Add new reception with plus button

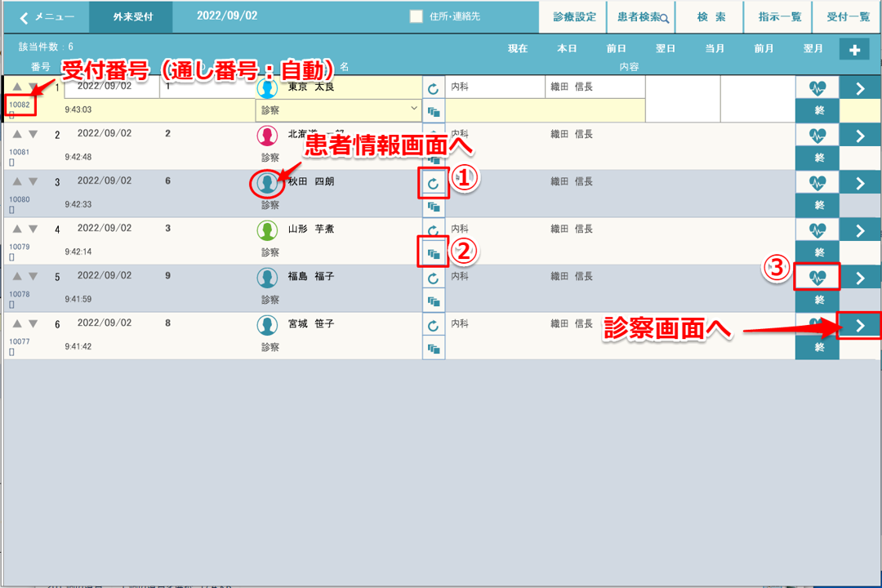tap(854, 50)
